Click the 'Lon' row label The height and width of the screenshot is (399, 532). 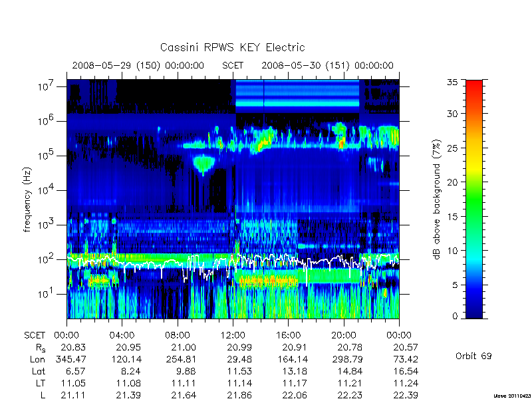point(37,359)
